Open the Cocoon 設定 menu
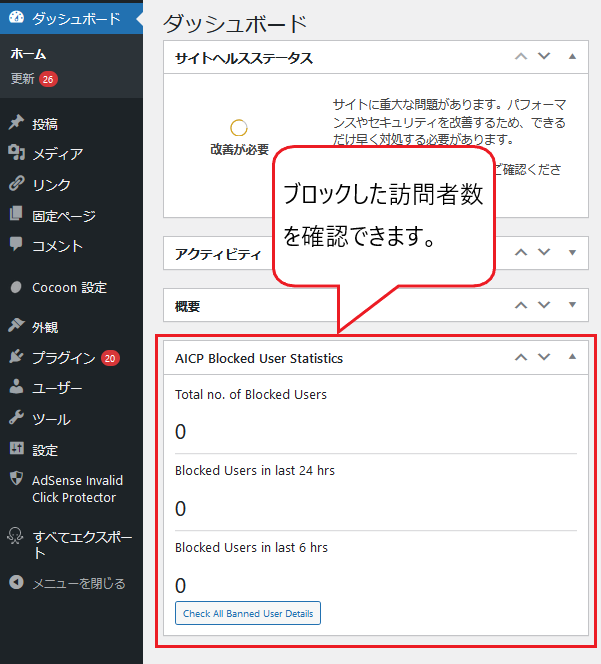Viewport: 601px width, 664px height. point(68,287)
